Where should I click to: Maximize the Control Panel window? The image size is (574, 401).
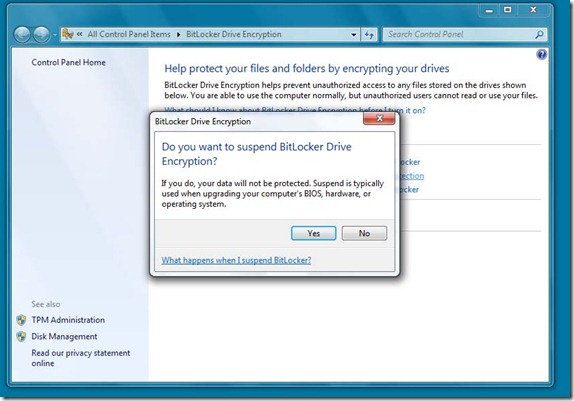[x=507, y=10]
